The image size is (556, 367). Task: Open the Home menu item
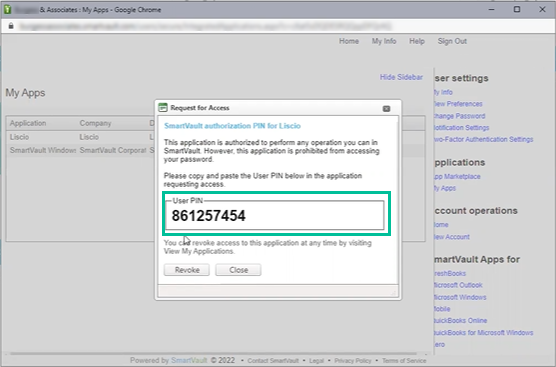349,41
